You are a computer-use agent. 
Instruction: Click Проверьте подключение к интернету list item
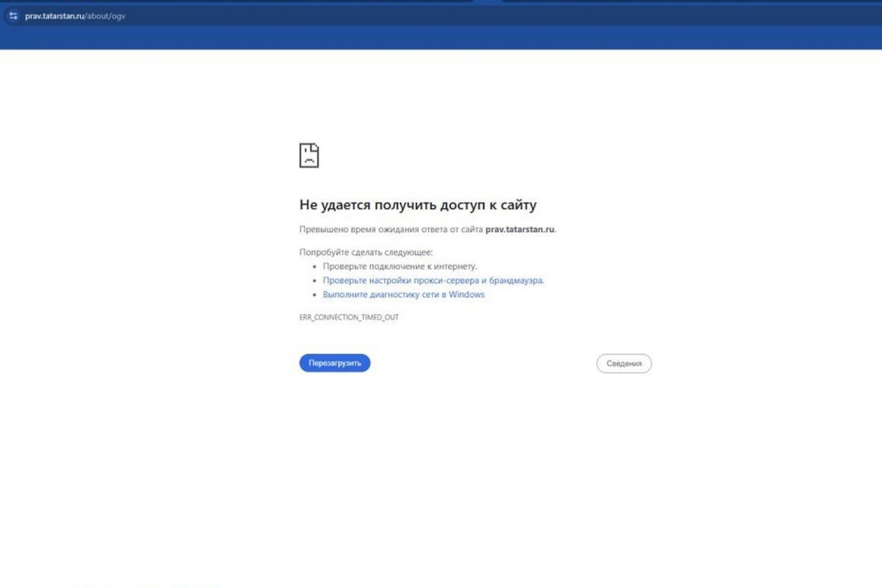pos(400,266)
